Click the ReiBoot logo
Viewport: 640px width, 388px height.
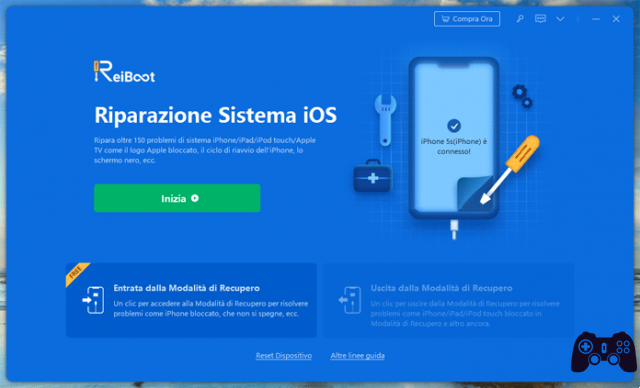coord(124,72)
